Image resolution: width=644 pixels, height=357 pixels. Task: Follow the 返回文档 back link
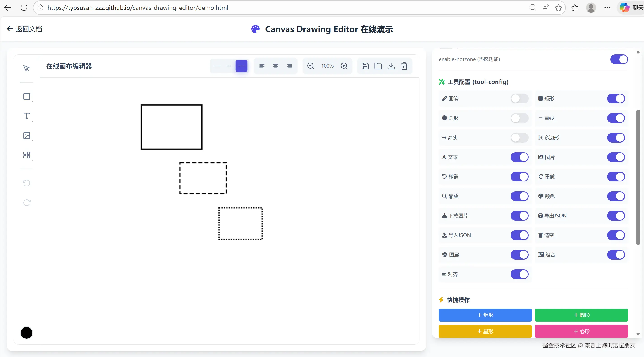coord(24,29)
